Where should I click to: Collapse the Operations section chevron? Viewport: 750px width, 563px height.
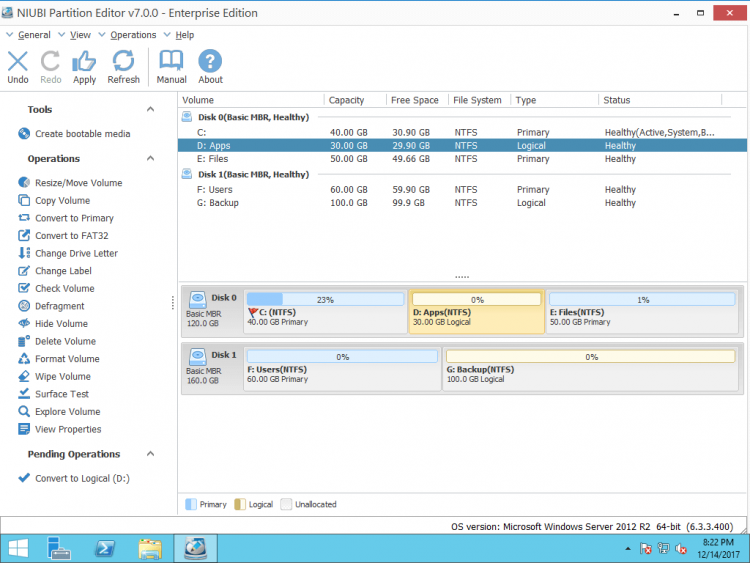coord(151,159)
